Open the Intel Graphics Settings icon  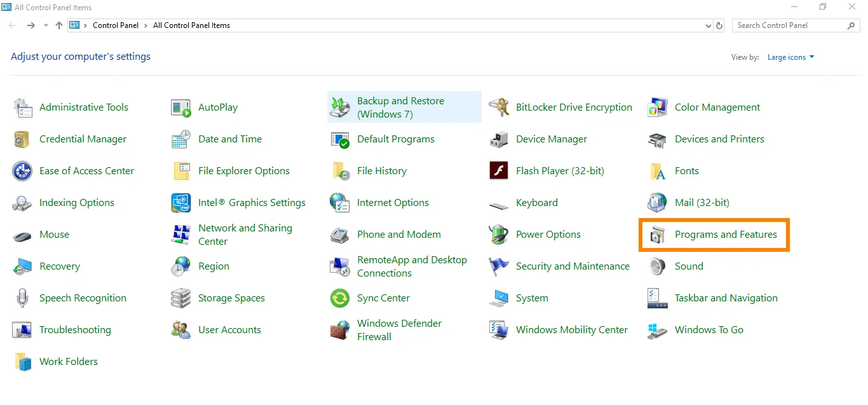coord(181,203)
